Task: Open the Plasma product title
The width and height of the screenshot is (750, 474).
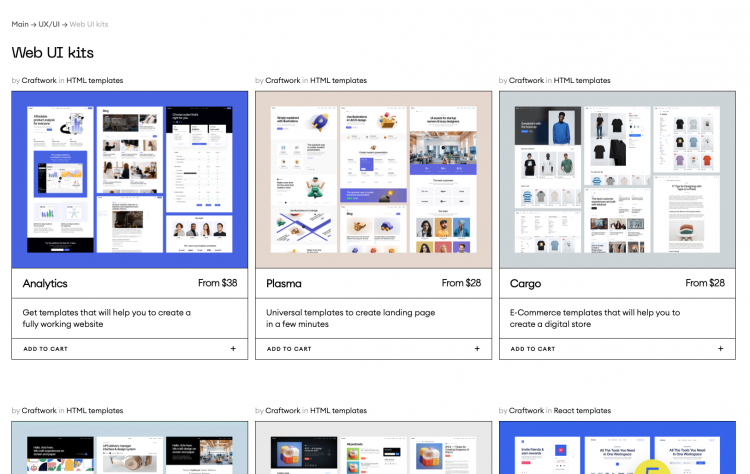Action: [284, 284]
